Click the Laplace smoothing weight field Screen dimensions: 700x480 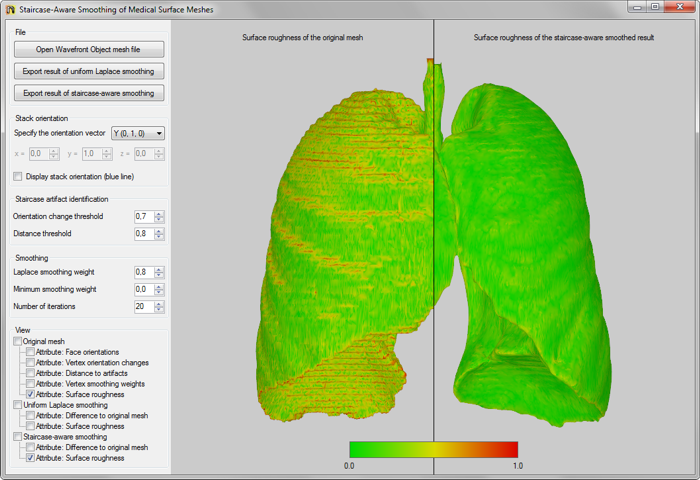point(144,272)
